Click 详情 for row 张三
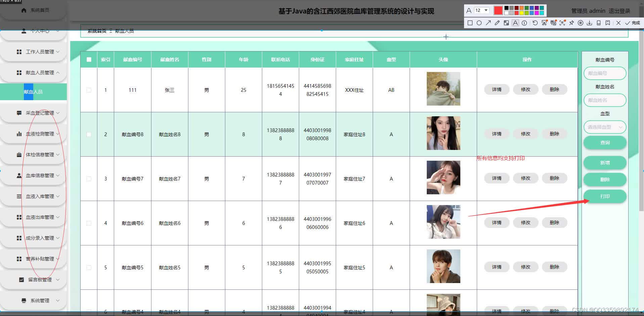This screenshot has height=316, width=644. pyautogui.click(x=497, y=89)
